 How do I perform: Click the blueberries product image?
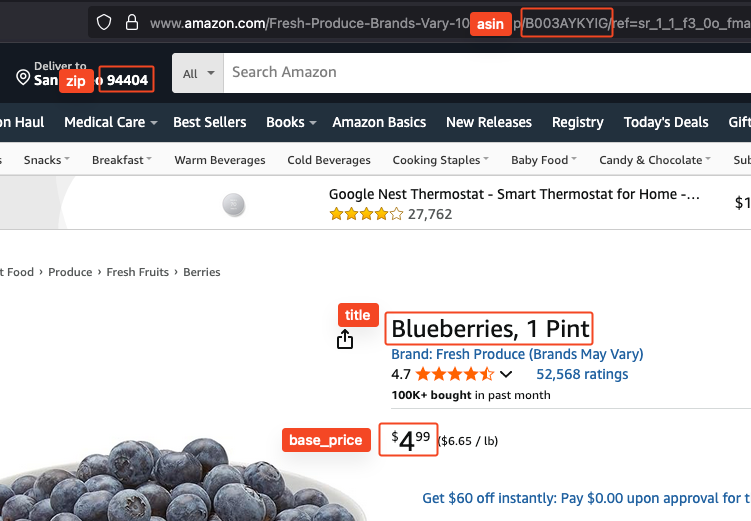(x=180, y=480)
